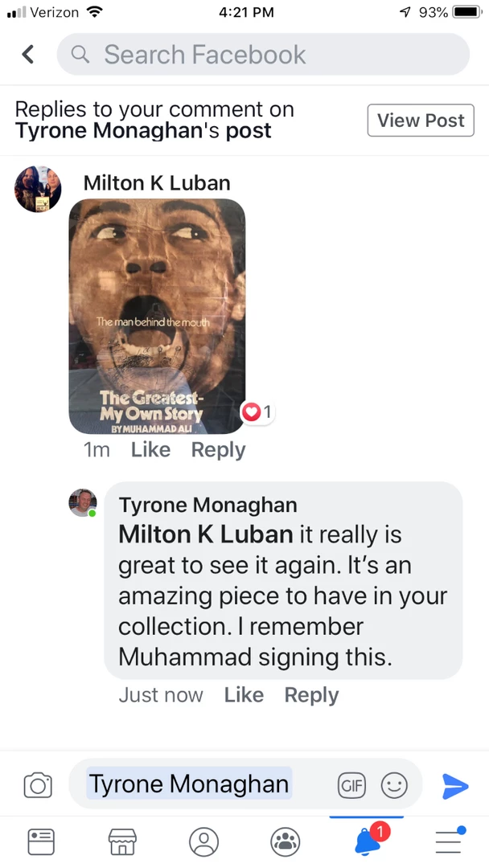The height and width of the screenshot is (868, 489).
Task: Like Tyrone Monaghan's reply
Action: pyautogui.click(x=244, y=695)
